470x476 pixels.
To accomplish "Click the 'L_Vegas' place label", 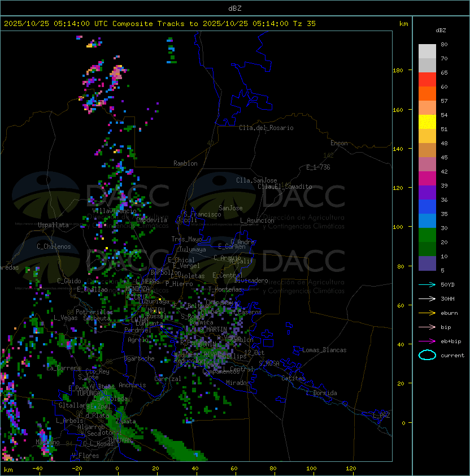I will [x=66, y=318].
